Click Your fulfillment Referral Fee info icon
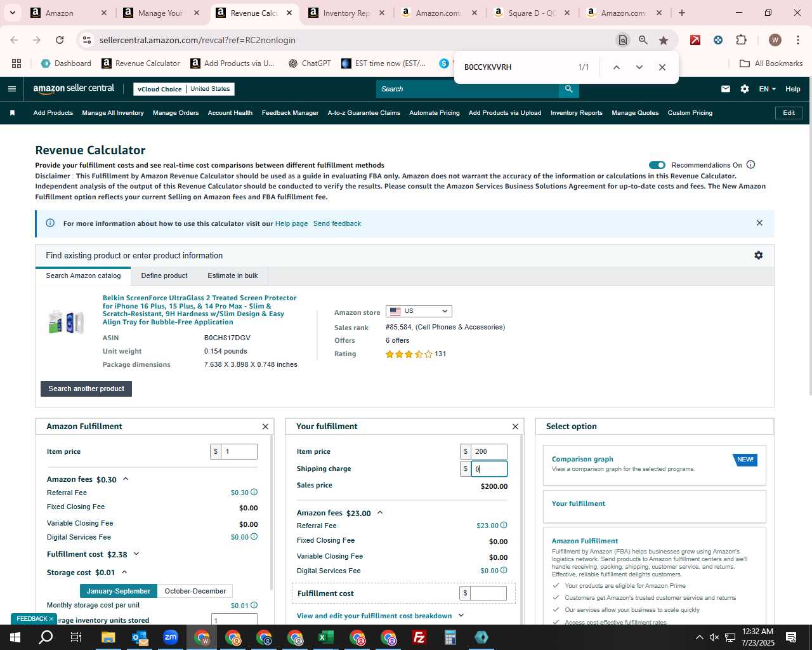Image resolution: width=812 pixels, height=650 pixels. (504, 526)
